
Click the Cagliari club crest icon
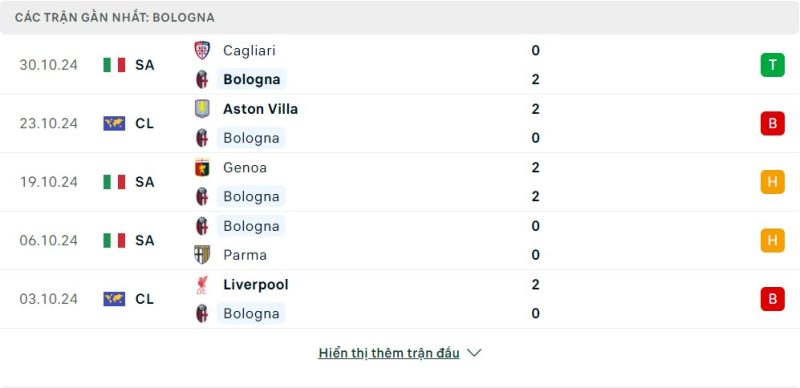pos(202,51)
